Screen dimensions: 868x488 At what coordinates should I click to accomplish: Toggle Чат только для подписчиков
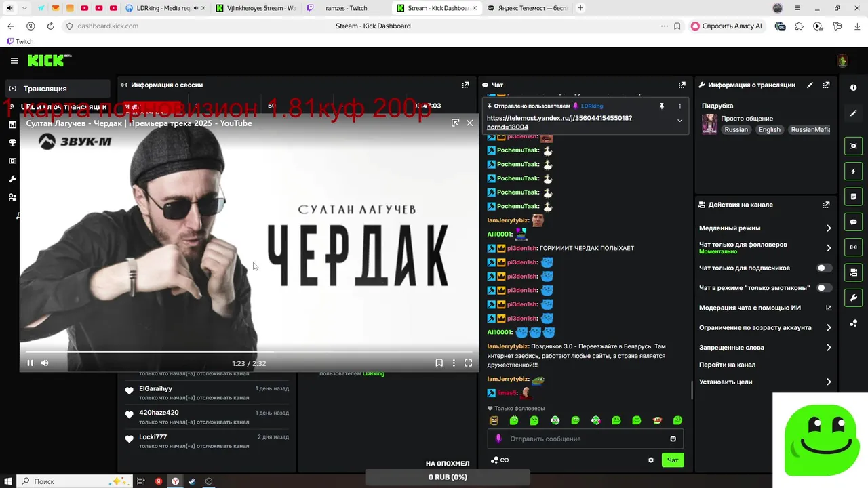coord(824,268)
